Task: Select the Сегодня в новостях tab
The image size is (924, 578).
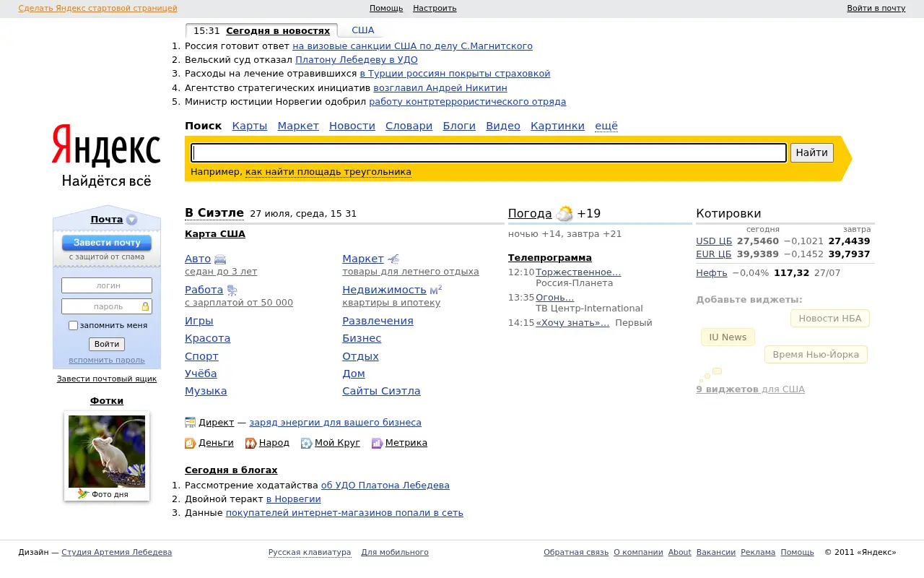Action: click(278, 30)
